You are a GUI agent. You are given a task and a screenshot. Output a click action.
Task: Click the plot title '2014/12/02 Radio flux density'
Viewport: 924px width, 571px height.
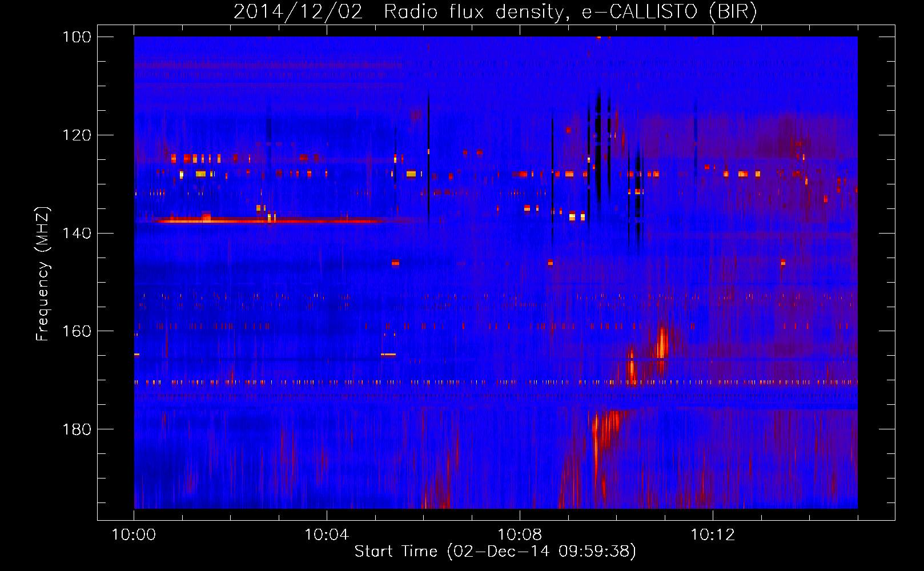click(495, 12)
